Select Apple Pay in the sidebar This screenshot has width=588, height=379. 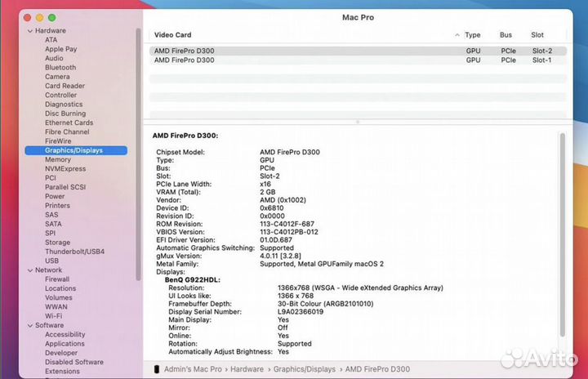[60, 49]
